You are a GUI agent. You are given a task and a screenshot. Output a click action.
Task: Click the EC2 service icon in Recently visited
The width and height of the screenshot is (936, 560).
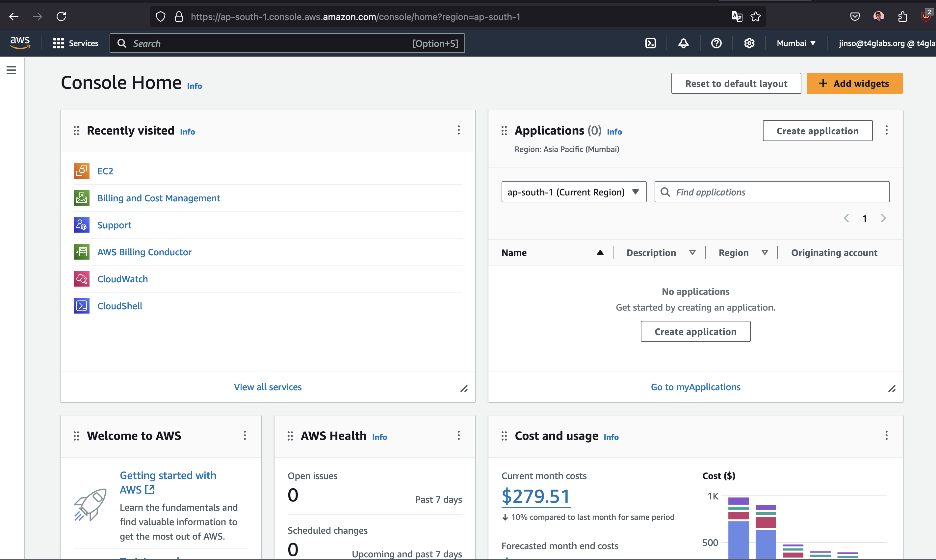82,170
